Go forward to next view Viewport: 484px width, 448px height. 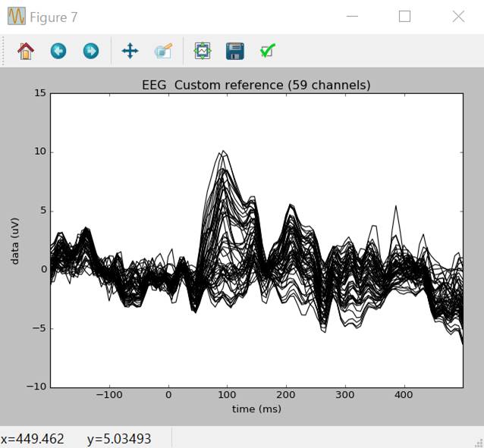pos(90,51)
